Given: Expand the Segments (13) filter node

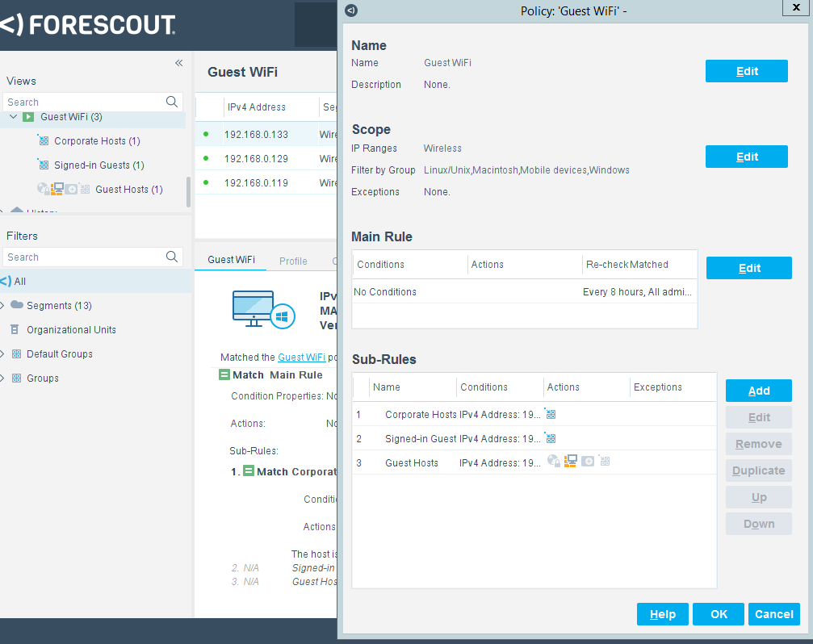Looking at the screenshot, I should (2, 306).
